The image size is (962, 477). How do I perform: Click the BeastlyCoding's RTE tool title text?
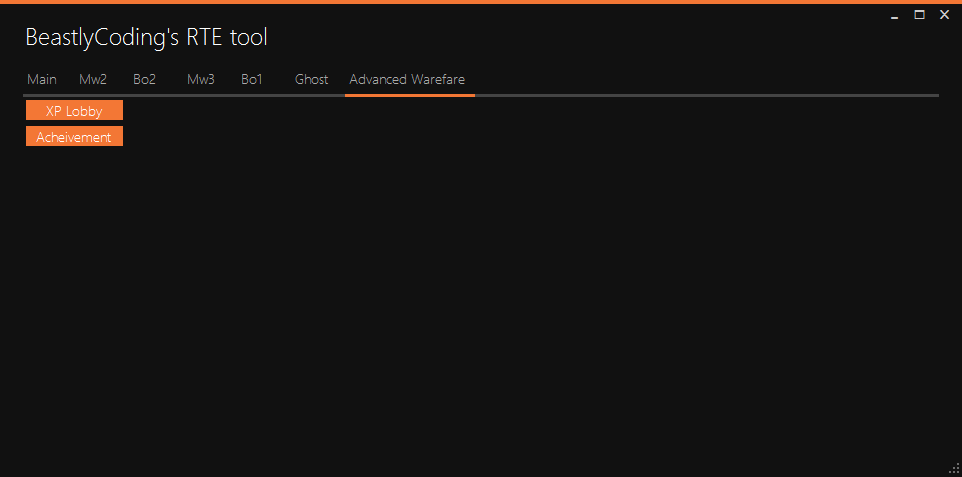(x=146, y=38)
